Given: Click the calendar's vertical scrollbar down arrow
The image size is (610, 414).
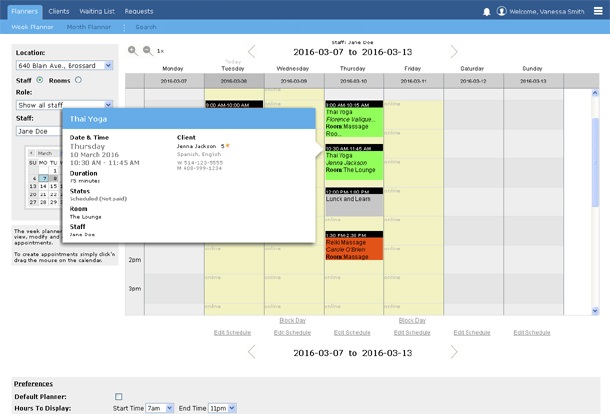Looking at the screenshot, I should tap(594, 310).
